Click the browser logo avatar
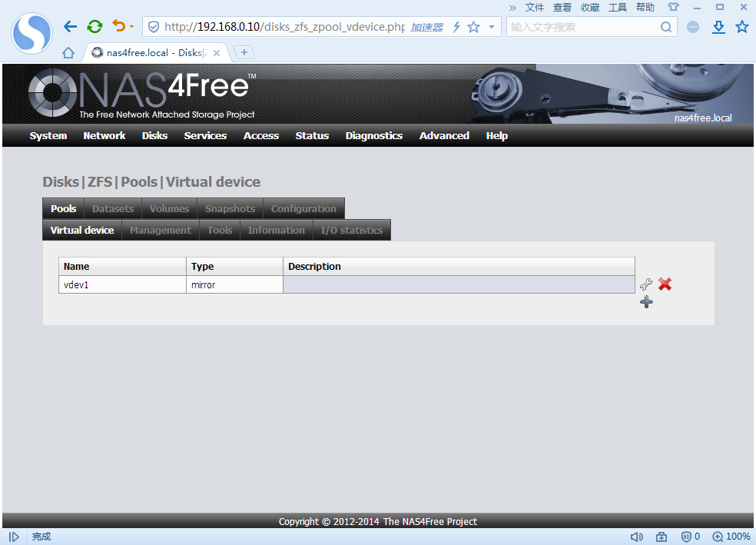This screenshot has width=756, height=545. click(31, 33)
